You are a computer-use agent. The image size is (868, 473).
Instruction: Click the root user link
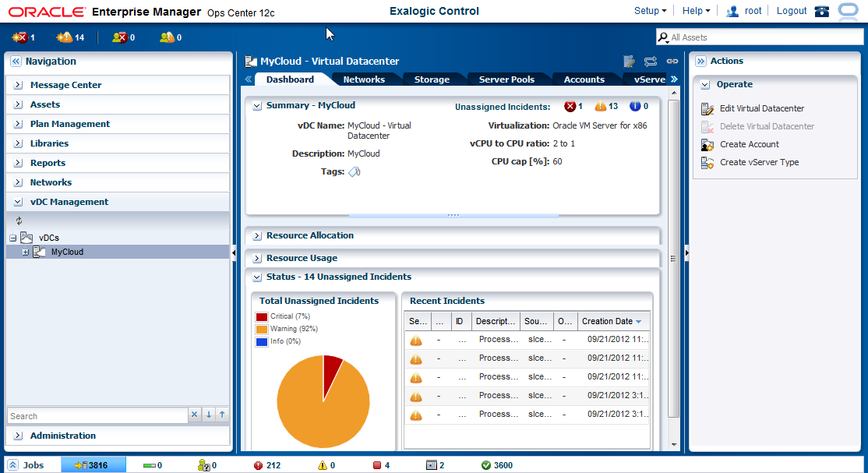click(753, 11)
